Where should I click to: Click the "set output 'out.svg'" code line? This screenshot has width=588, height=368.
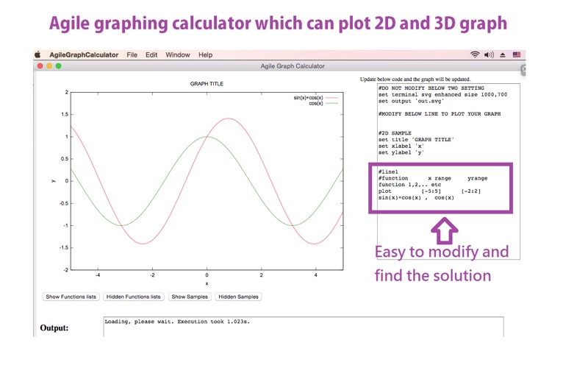(411, 101)
